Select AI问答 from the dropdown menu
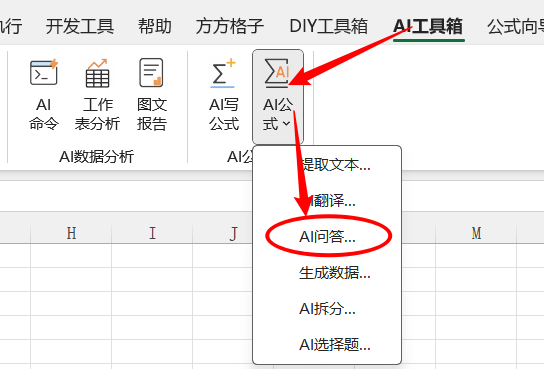The width and height of the screenshot is (544, 369). point(328,237)
